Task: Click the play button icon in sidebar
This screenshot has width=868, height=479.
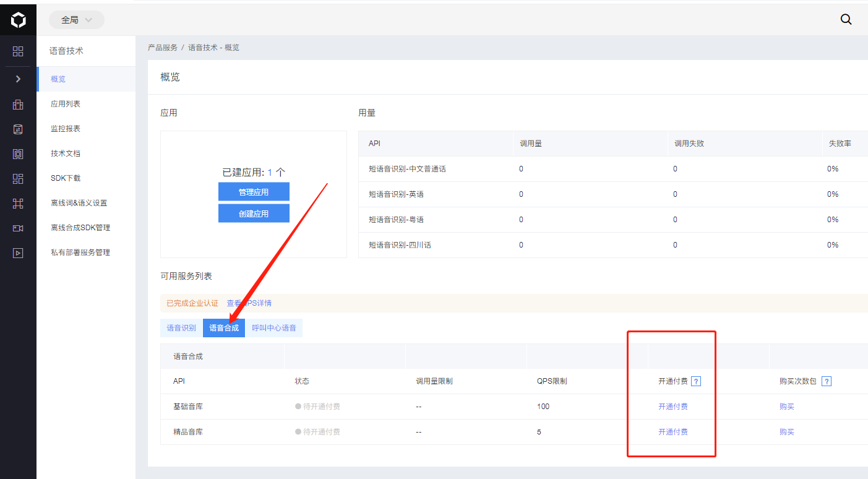Action: click(18, 253)
